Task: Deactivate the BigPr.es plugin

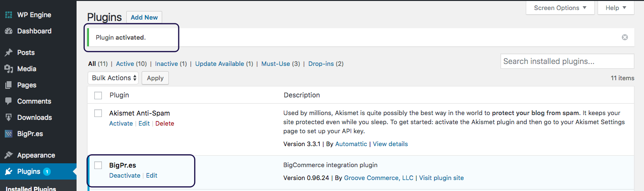Action: (125, 175)
